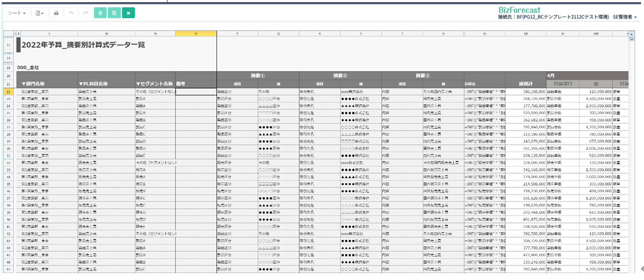Open the ▼PL科目名称 column filter
The width and height of the screenshot is (644, 280).
[93, 83]
